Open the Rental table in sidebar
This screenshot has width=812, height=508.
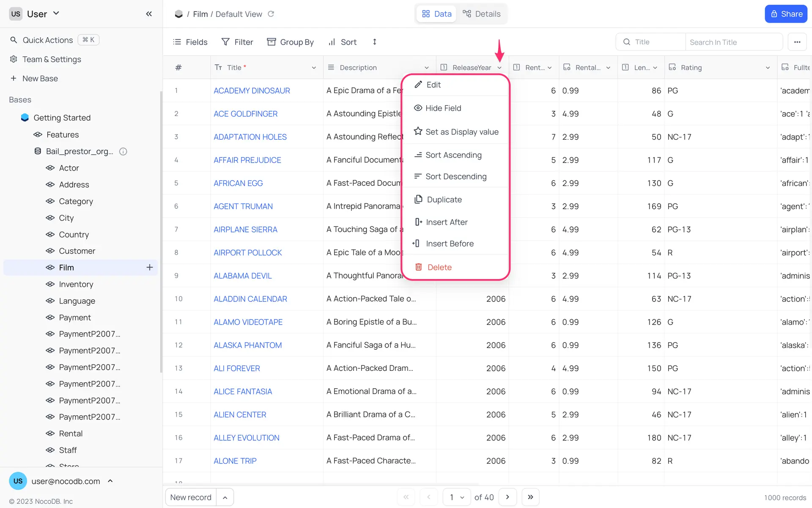click(x=71, y=433)
